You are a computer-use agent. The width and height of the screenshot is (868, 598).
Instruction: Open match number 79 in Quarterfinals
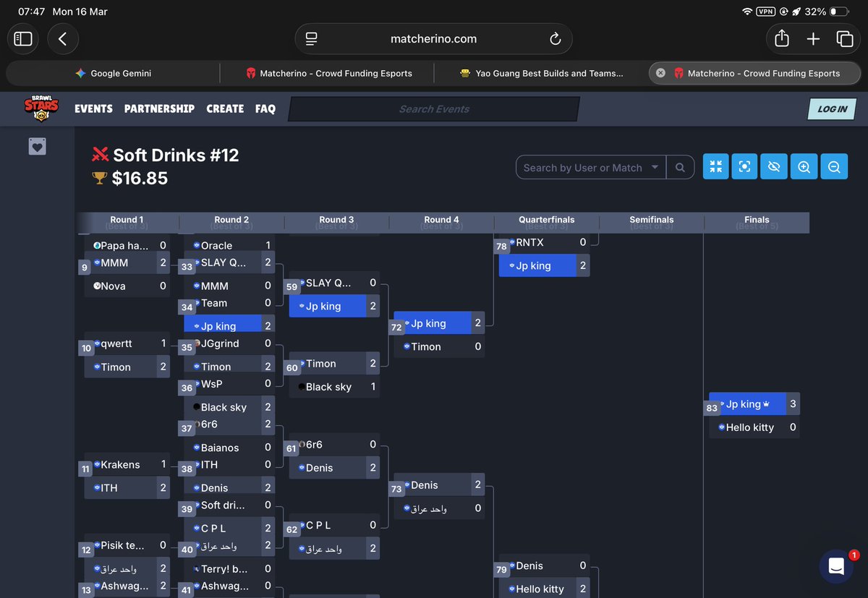pos(501,571)
